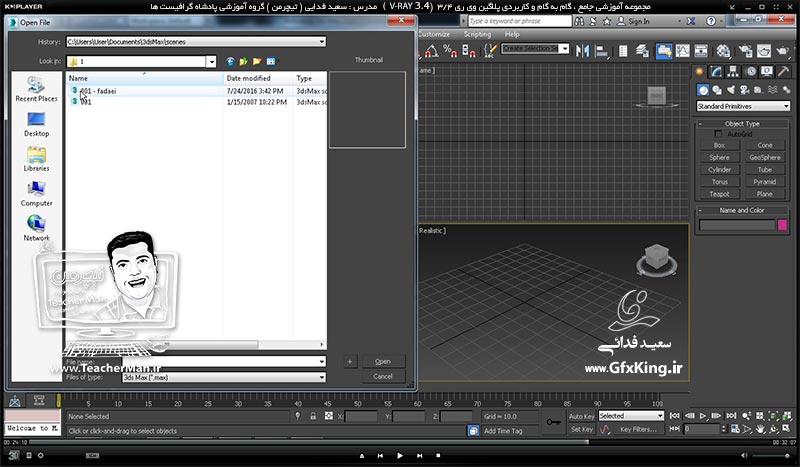Switch to the Utilities panel tab

(783, 71)
